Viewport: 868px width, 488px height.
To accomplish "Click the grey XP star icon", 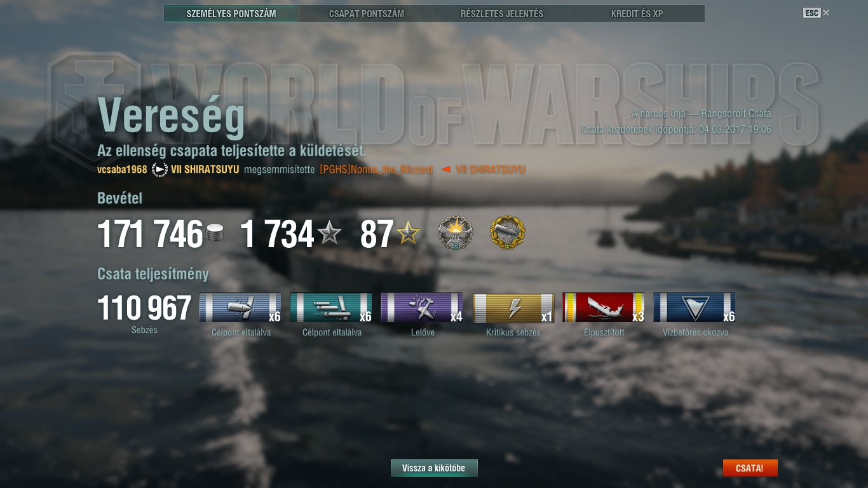I will tap(329, 234).
